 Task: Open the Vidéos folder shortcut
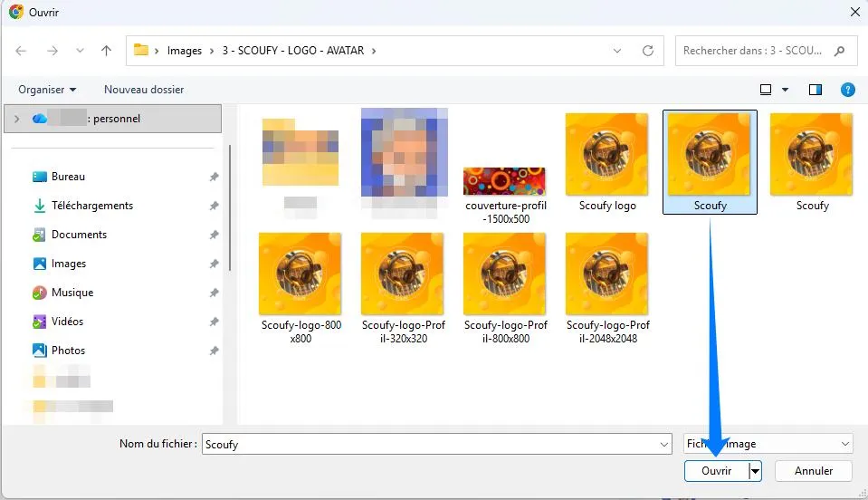[67, 322]
